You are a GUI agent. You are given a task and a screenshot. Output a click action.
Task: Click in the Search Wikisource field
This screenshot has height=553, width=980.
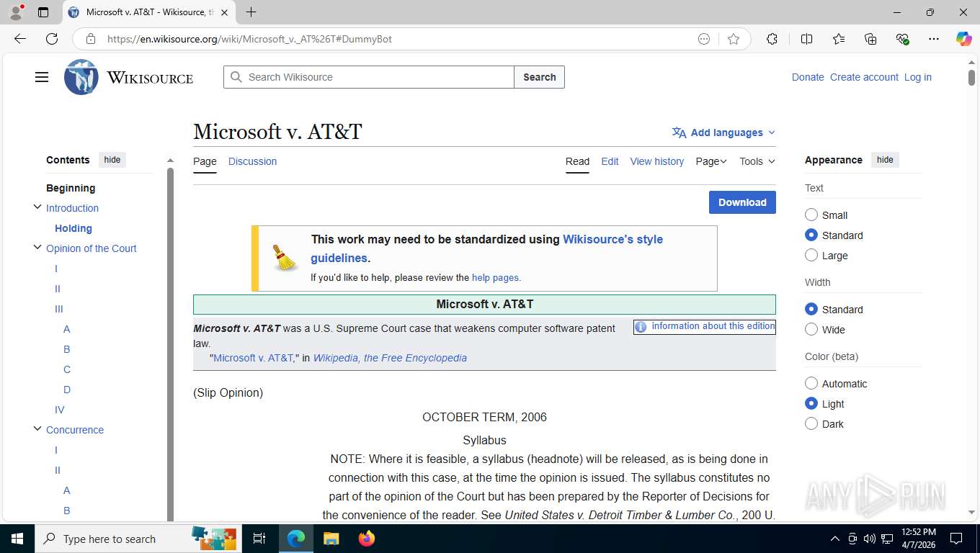tap(369, 77)
